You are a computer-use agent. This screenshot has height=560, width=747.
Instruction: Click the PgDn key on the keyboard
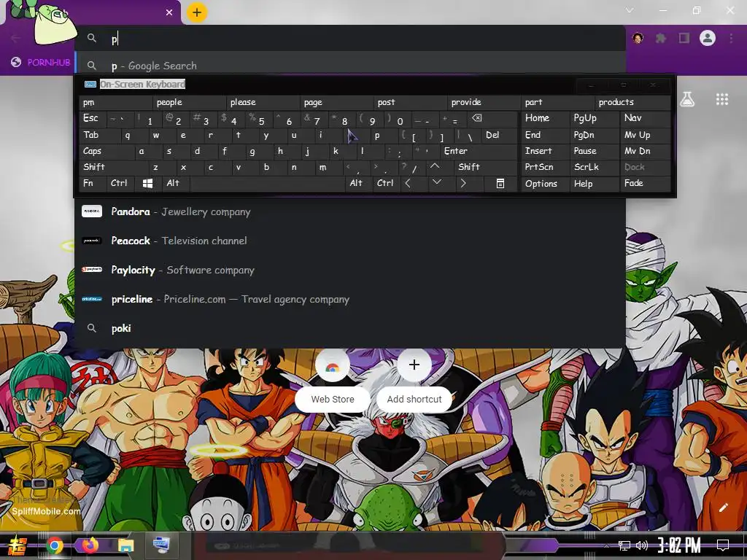click(x=594, y=135)
